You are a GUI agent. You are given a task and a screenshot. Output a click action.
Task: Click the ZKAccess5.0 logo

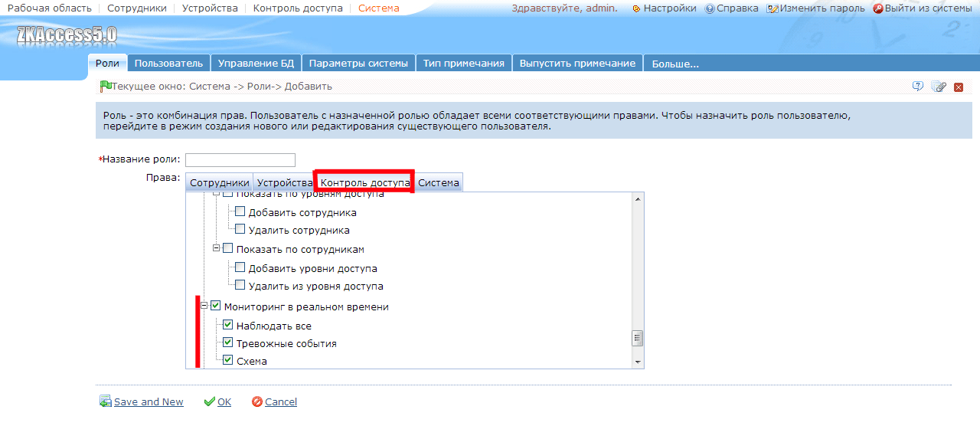pyautogui.click(x=67, y=35)
